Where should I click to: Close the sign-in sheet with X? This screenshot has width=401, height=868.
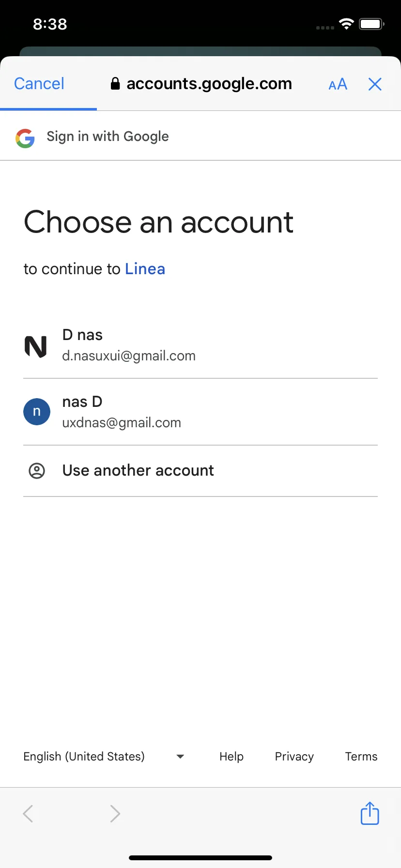(375, 84)
